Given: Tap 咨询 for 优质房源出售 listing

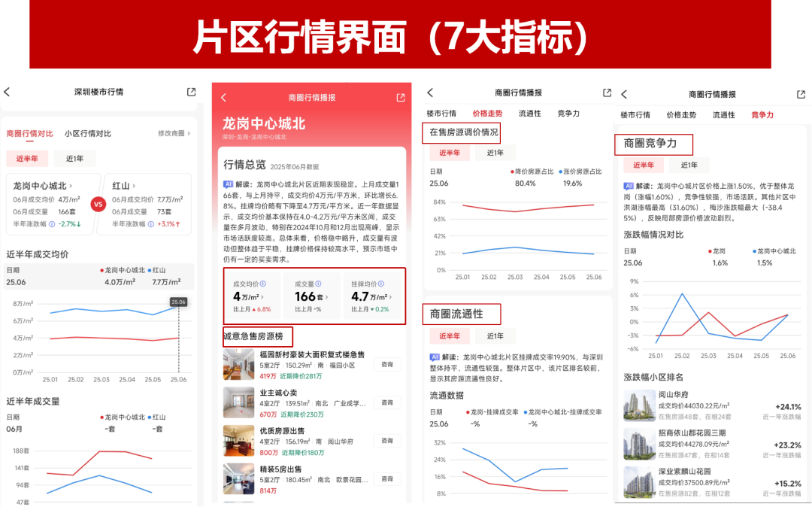Looking at the screenshot, I should tap(387, 441).
